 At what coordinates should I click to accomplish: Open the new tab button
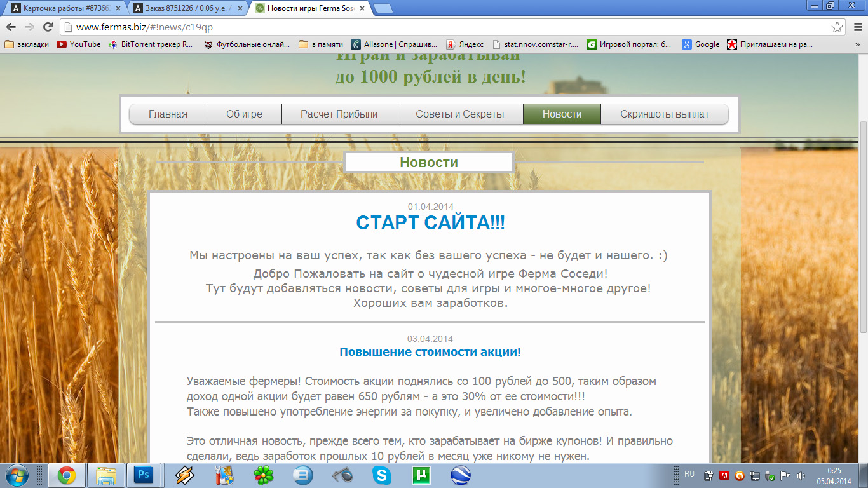coord(383,8)
